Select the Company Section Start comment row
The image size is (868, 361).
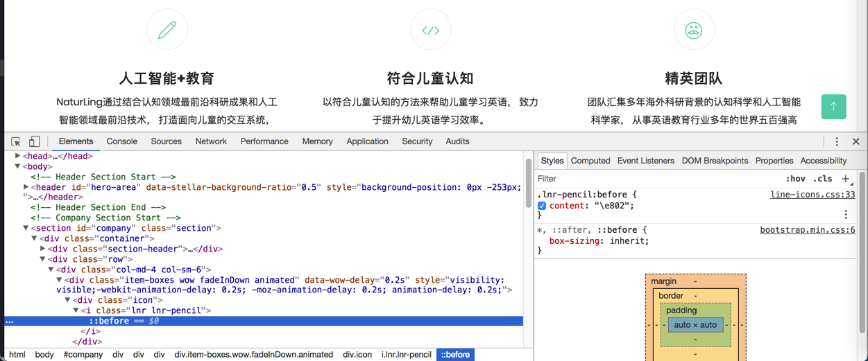[105, 218]
